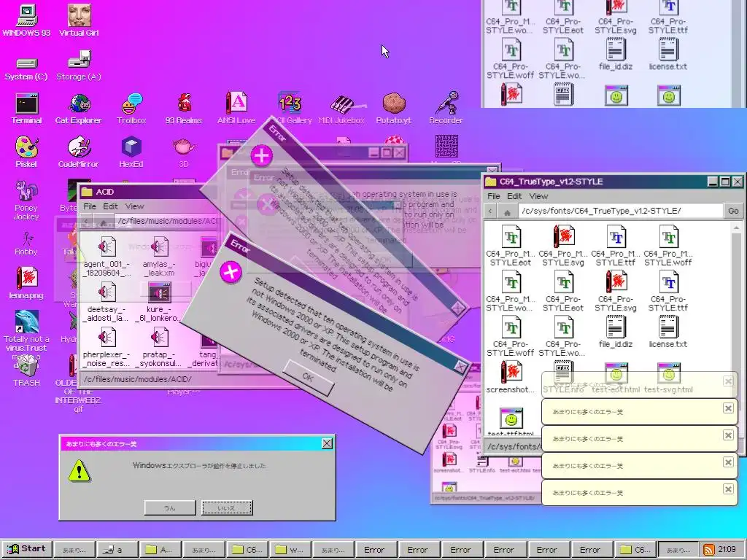Click scrollbar up arrow in C64_TrueType window
Screen dimensions: 747x560
coord(737,228)
